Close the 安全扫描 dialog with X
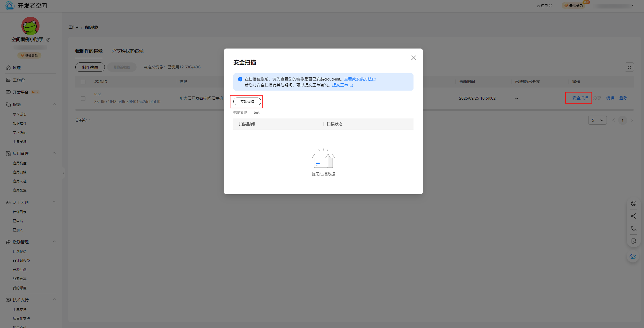Viewport: 644px width, 328px height. (413, 58)
